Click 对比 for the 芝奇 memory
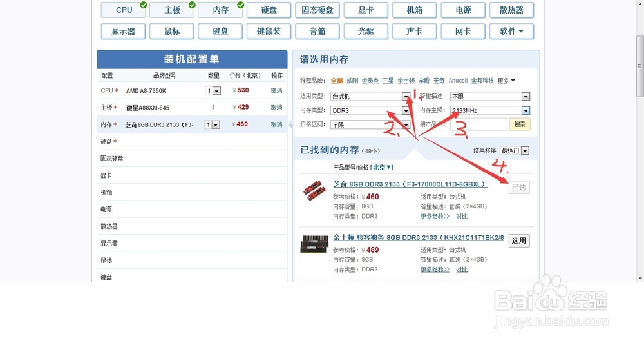644x343 pixels. point(462,217)
